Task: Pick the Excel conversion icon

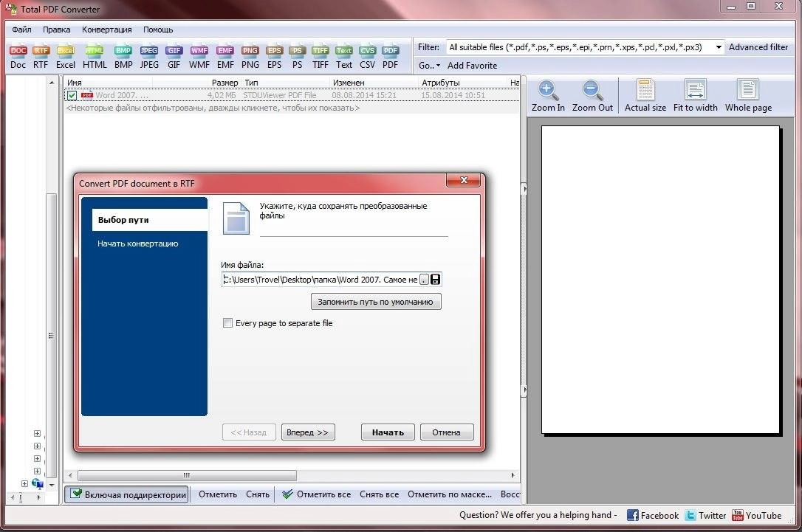Action: (66, 57)
